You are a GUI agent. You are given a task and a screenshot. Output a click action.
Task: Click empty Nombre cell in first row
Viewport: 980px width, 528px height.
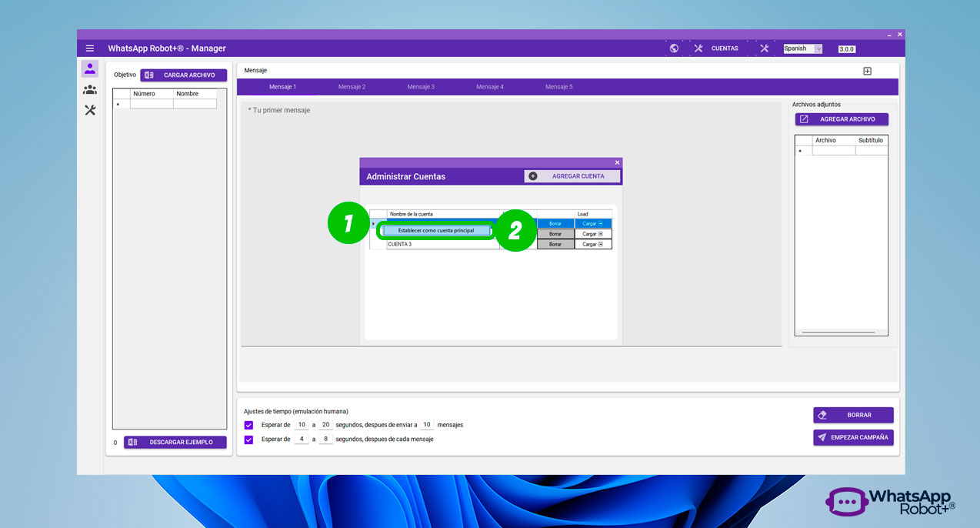[x=195, y=104]
